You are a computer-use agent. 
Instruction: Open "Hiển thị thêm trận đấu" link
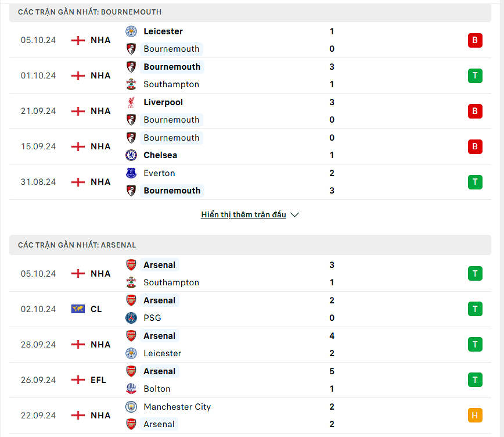click(243, 215)
